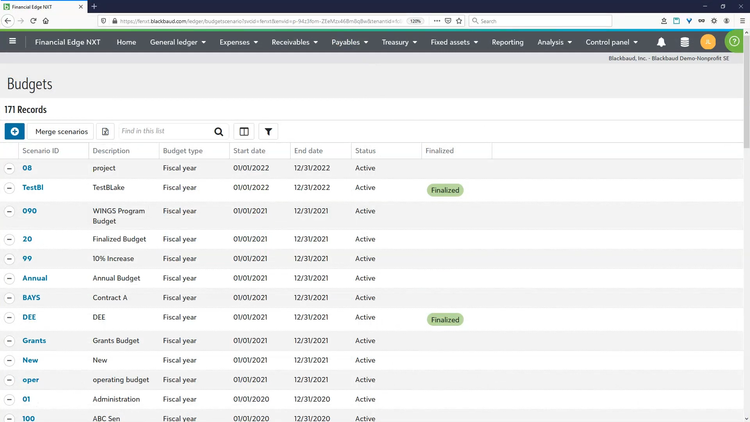The image size is (750, 422).
Task: Go back in the browser
Action: click(8, 21)
